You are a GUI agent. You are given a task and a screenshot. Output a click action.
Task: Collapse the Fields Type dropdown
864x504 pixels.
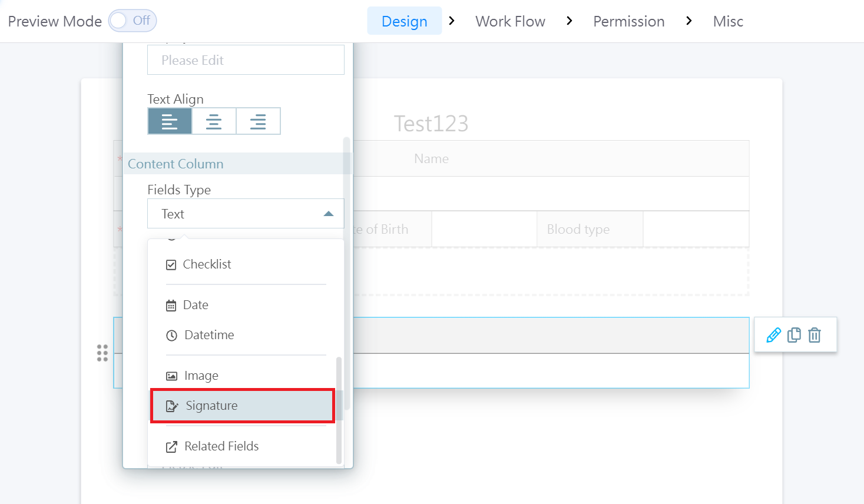(328, 214)
